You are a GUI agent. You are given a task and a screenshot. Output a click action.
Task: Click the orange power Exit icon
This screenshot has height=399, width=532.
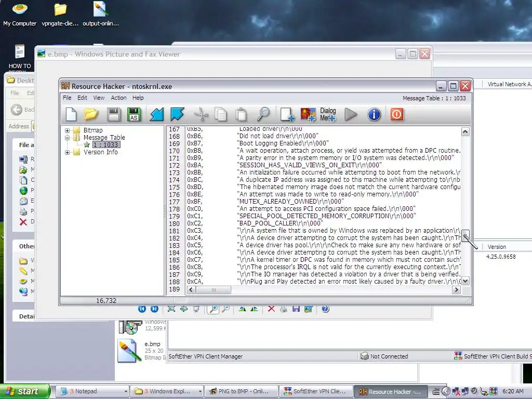[x=396, y=114]
